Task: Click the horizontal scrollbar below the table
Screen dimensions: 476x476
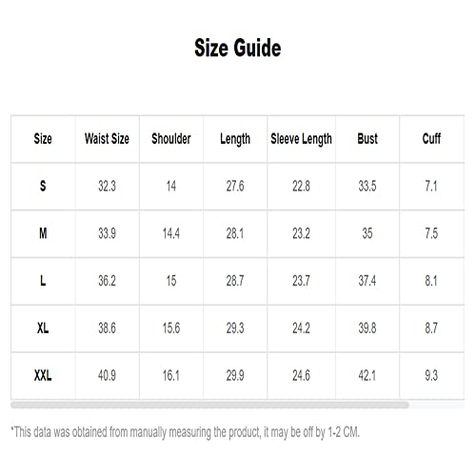Action: (x=209, y=405)
